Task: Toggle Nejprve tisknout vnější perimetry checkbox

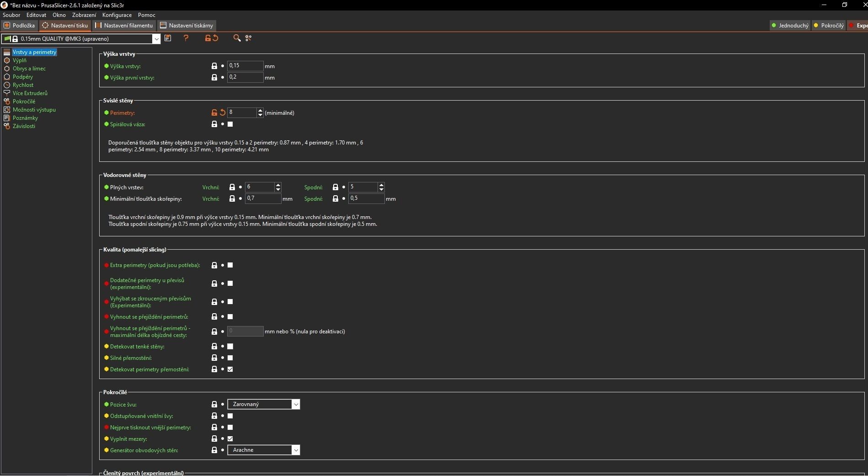Action: point(230,427)
